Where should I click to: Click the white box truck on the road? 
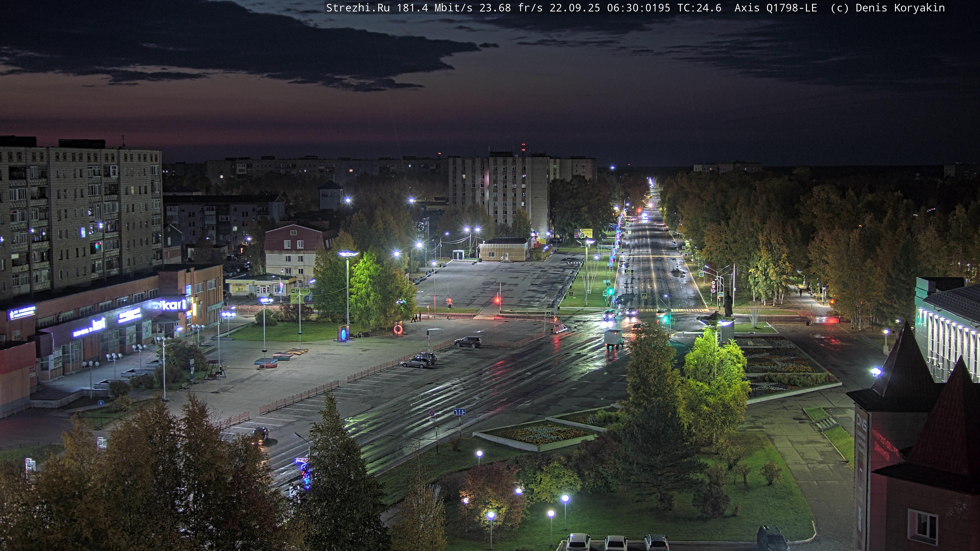tap(614, 338)
